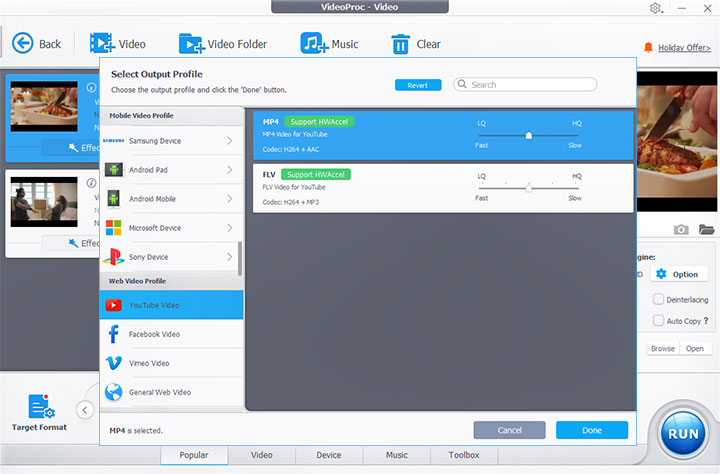This screenshot has width=720, height=474.
Task: Click the left arrow beside Target Format
Action: 85,410
